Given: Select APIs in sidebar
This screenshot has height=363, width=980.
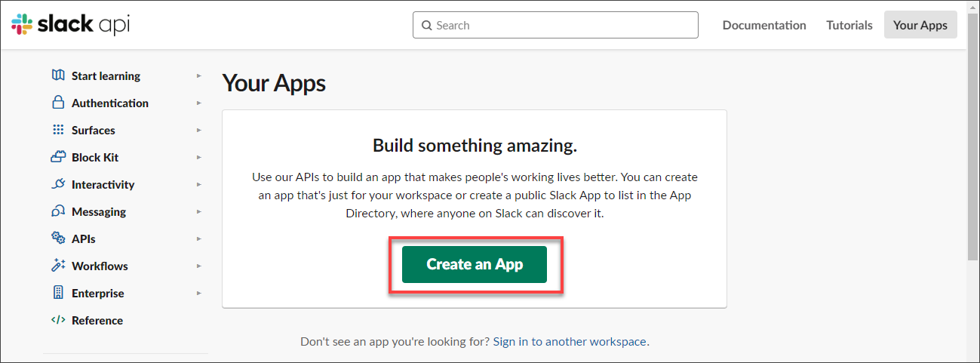Looking at the screenshot, I should click(84, 238).
